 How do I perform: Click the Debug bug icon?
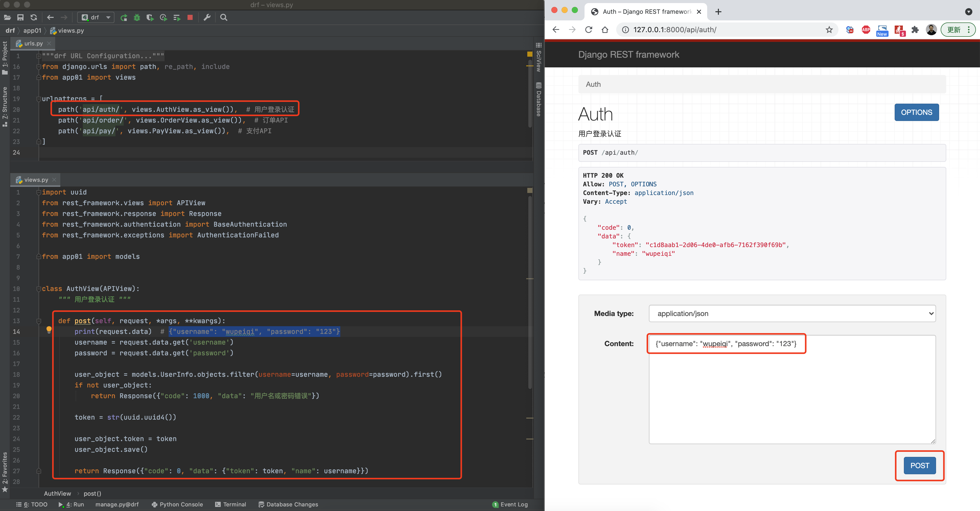(x=137, y=18)
